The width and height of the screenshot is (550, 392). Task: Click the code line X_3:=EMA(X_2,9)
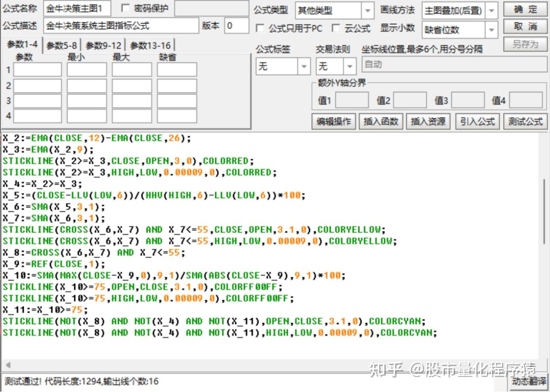point(48,149)
